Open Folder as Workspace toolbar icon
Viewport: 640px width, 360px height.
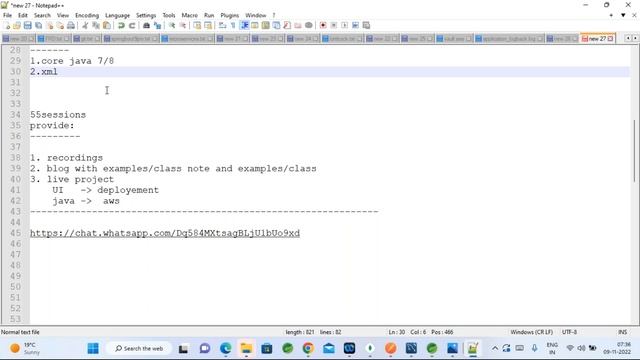coord(298,26)
